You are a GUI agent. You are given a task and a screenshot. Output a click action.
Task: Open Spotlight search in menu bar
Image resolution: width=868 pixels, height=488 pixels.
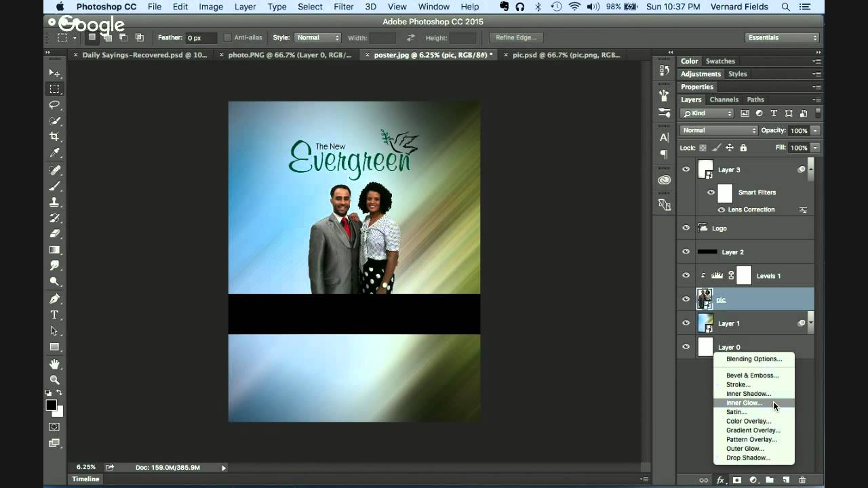pyautogui.click(x=785, y=7)
